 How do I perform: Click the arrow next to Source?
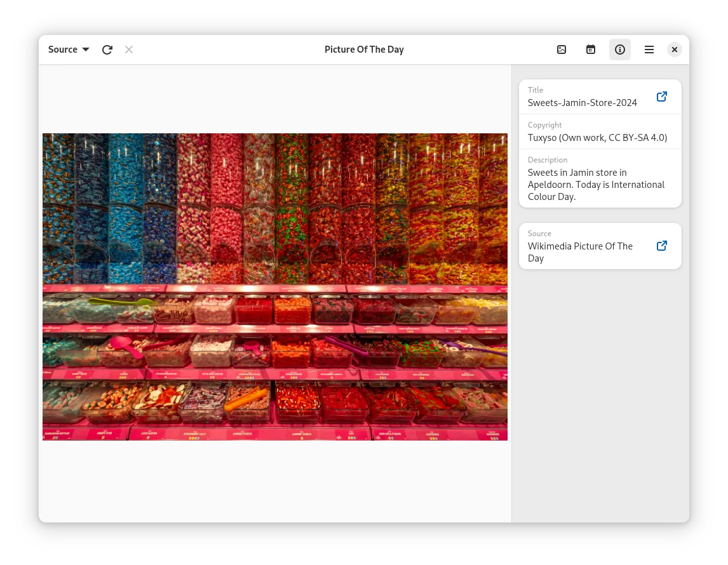click(x=86, y=50)
